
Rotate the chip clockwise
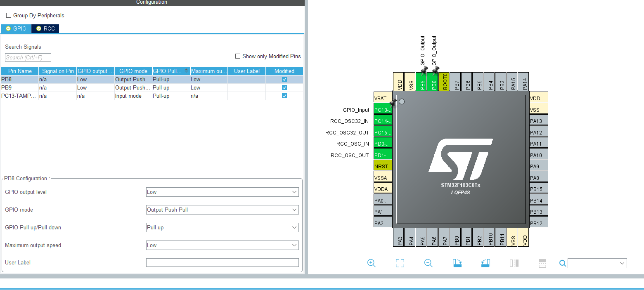click(457, 263)
